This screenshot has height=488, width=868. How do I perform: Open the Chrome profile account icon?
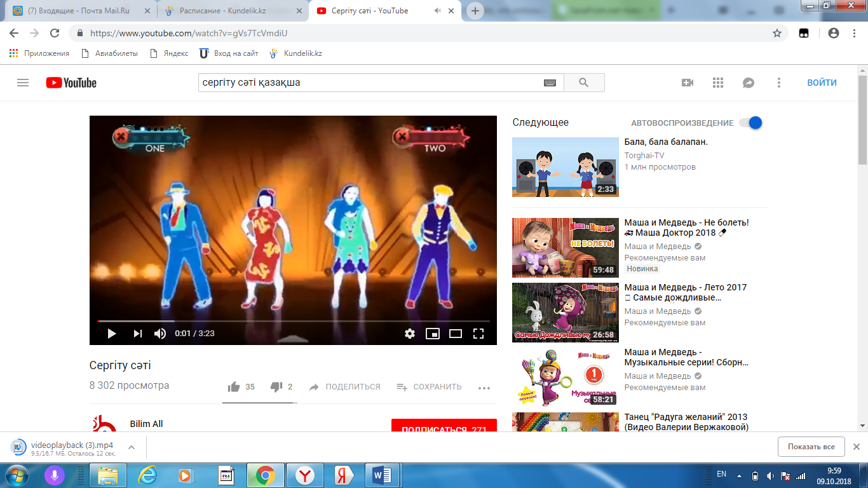coord(834,33)
